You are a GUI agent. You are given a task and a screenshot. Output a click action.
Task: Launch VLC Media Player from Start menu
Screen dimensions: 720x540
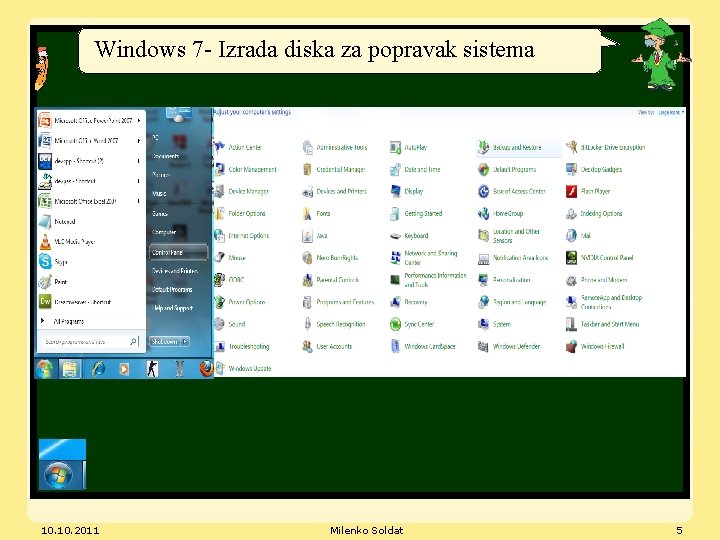(91, 242)
